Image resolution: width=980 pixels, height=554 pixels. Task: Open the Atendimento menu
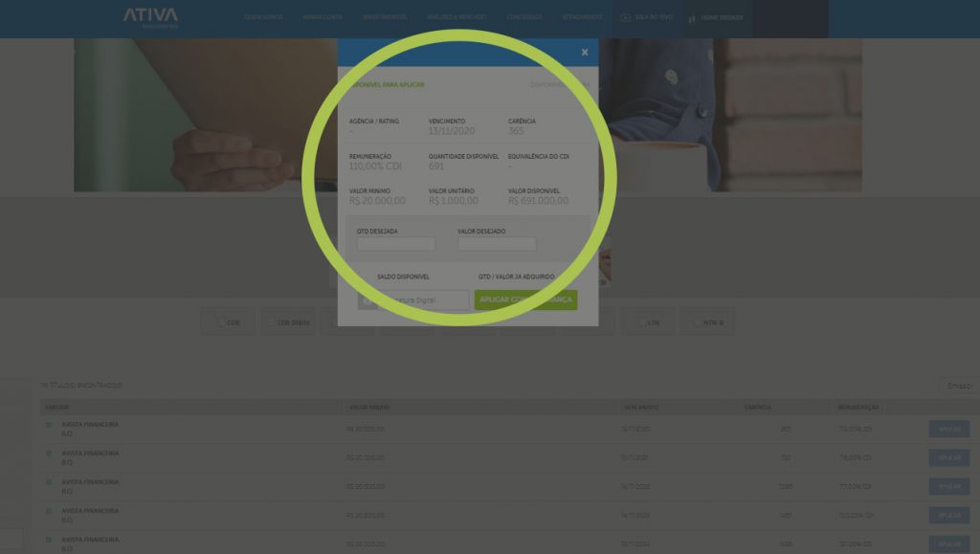(583, 17)
